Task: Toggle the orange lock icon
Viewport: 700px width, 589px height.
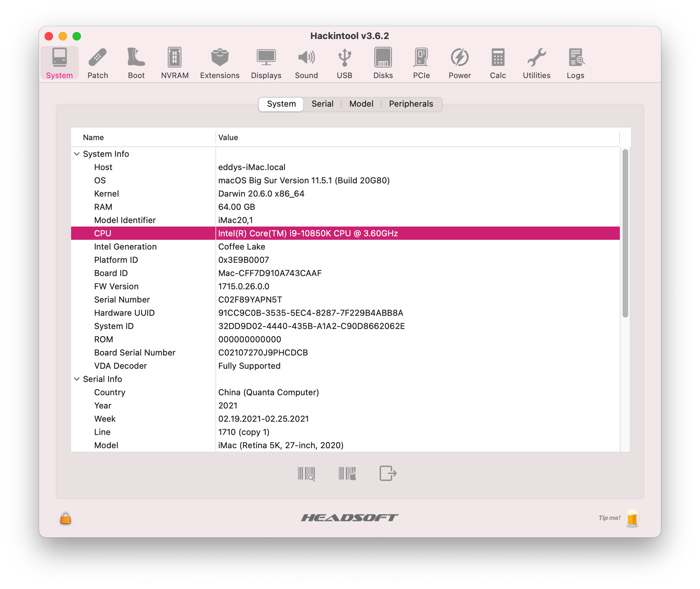Action: point(66,518)
